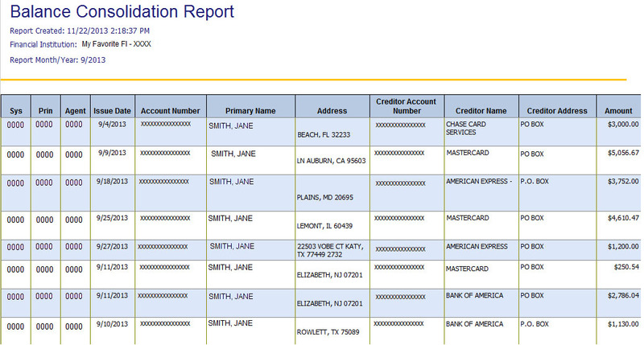The width and height of the screenshot is (644, 345).
Task: Select the Creditor Account Number header
Action: [406, 106]
